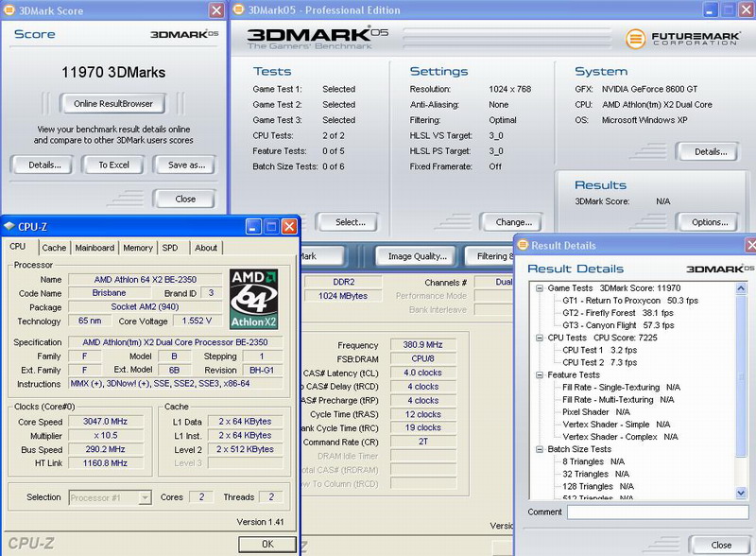Click the Multiplier x 10.5 value
Viewport: 756px width, 556px height.
[x=105, y=435]
